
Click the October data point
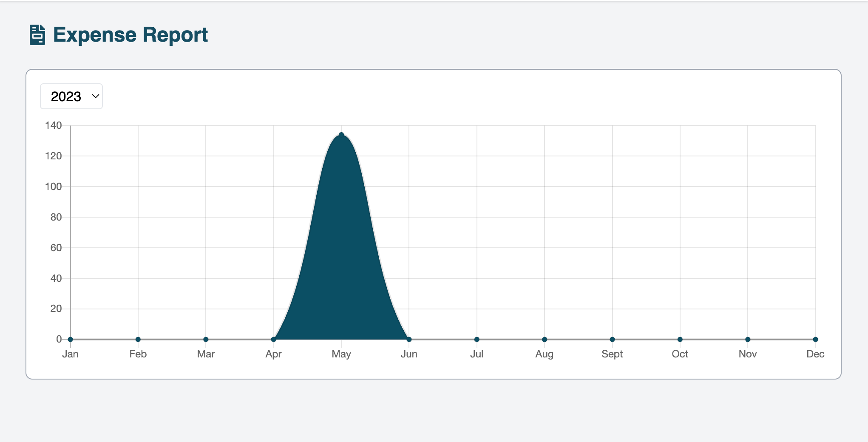[680, 339]
